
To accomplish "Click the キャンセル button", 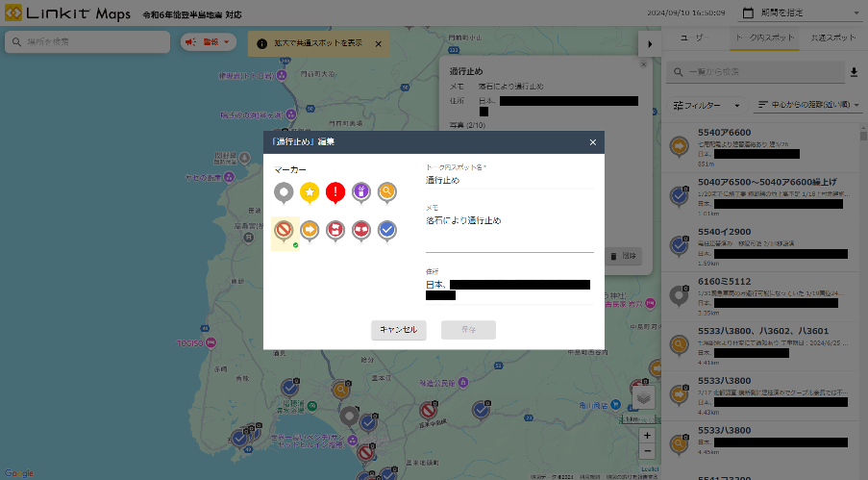I will pos(399,330).
